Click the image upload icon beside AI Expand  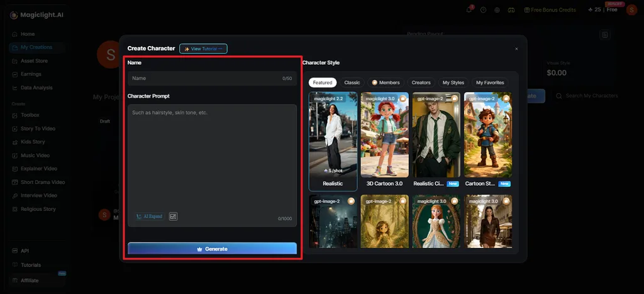[x=174, y=217]
